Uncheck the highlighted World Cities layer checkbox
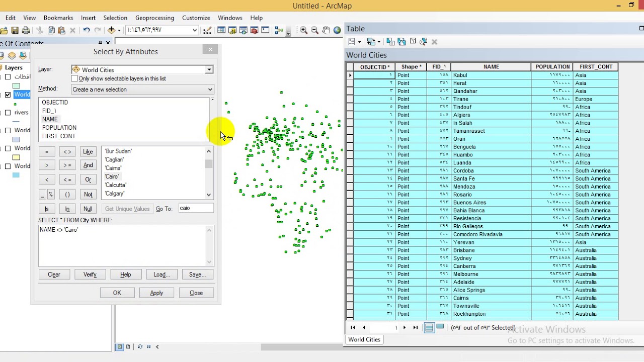 [8, 95]
